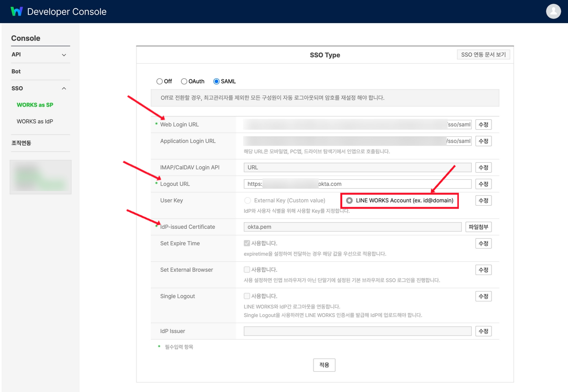Toggle the Set Expire Time checkbox

click(x=247, y=243)
